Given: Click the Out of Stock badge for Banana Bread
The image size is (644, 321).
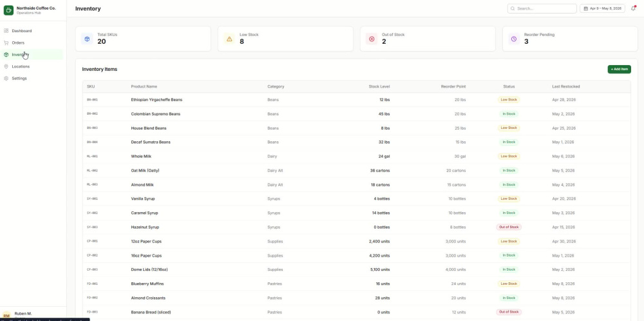Looking at the screenshot, I should [509, 313].
